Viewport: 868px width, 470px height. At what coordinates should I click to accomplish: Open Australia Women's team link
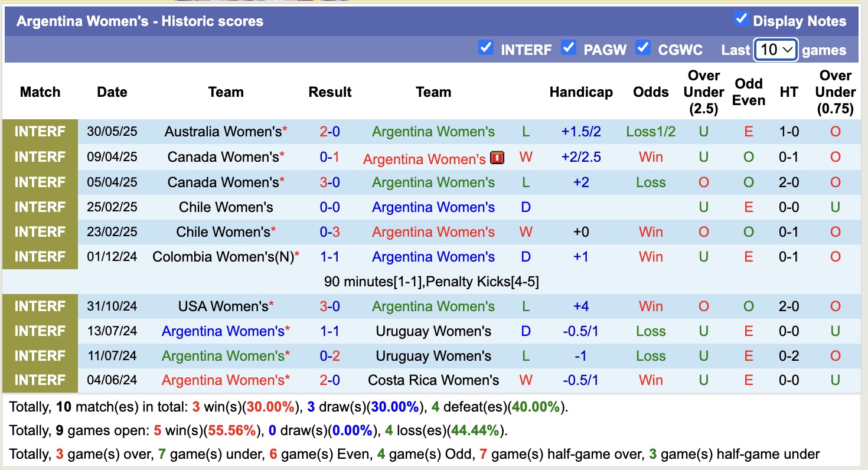tap(223, 132)
